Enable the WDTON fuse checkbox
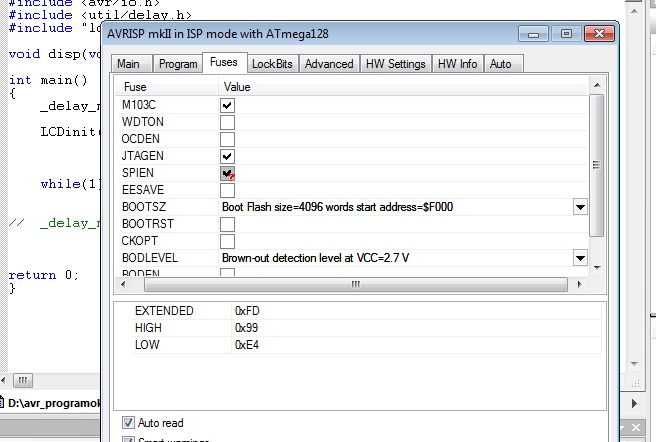Screen dimensions: 656x442 tap(228, 122)
